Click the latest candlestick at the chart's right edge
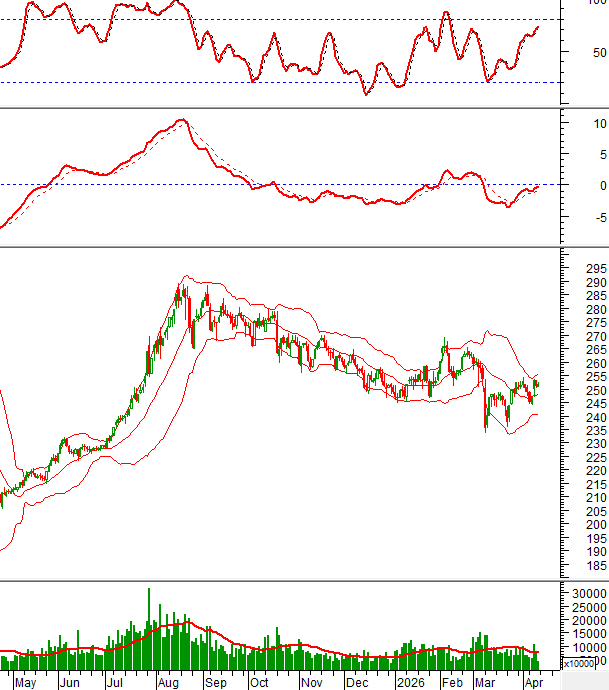Image resolution: width=609 pixels, height=690 pixels. [537, 383]
